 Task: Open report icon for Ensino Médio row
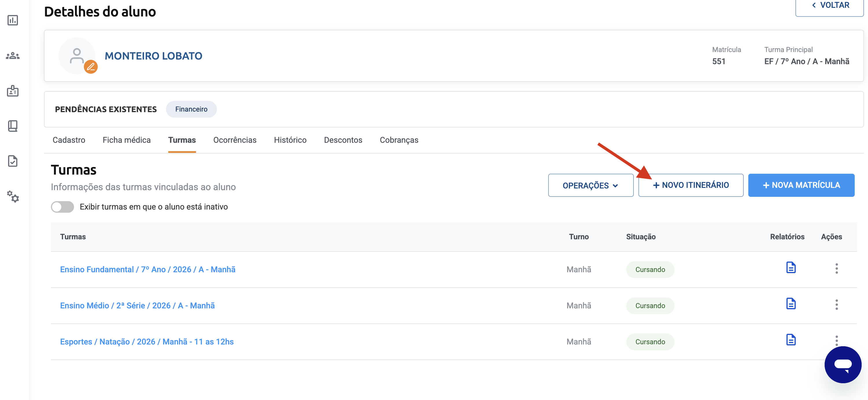tap(791, 304)
